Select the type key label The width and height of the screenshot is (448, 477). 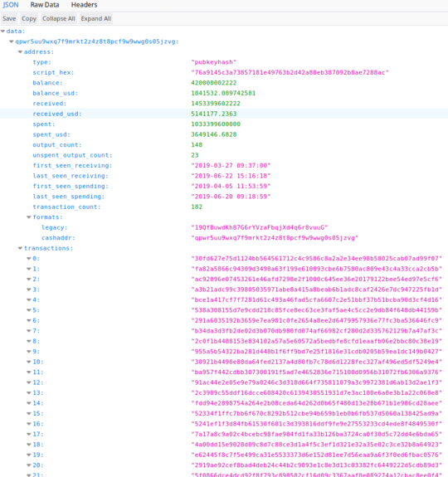coord(42,62)
